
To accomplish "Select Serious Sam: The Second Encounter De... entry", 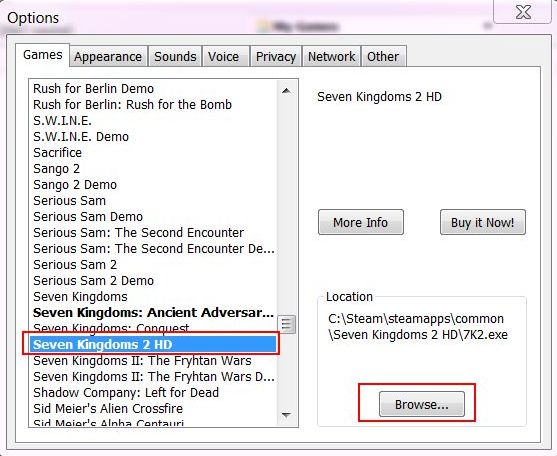I will [153, 249].
